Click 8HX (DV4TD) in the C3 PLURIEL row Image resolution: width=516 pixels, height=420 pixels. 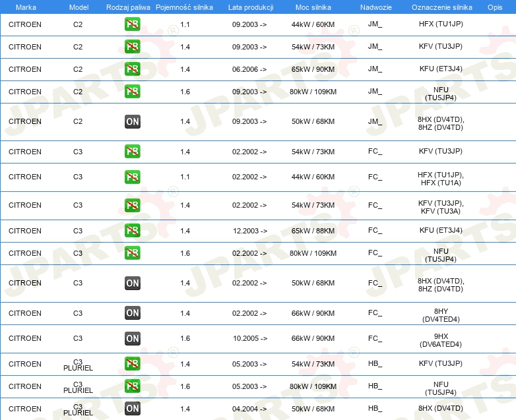coord(441,408)
